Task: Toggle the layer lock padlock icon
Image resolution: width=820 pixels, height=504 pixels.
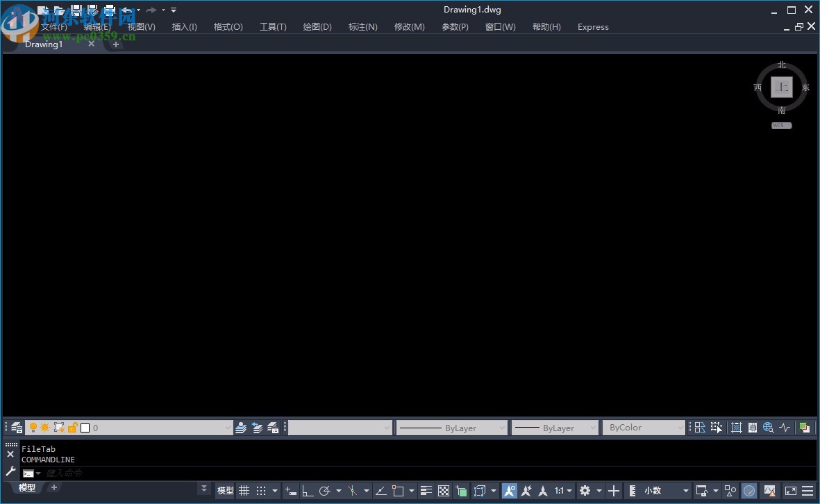Action: [x=71, y=428]
